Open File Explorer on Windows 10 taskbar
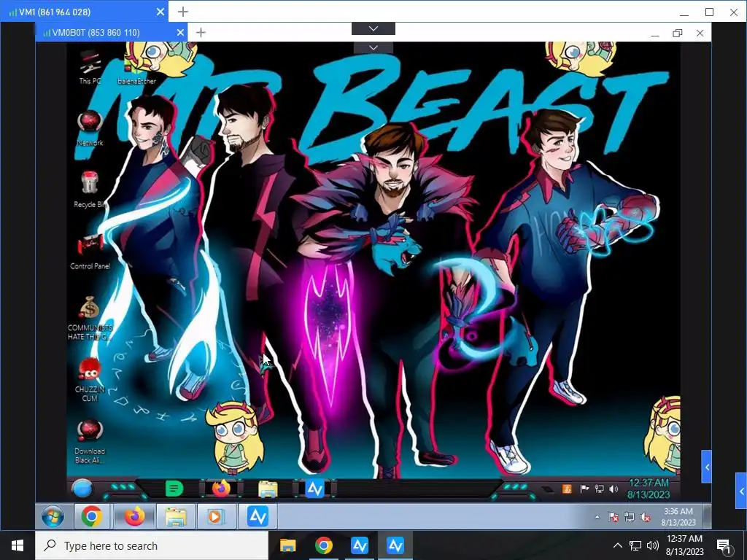 pyautogui.click(x=287, y=545)
